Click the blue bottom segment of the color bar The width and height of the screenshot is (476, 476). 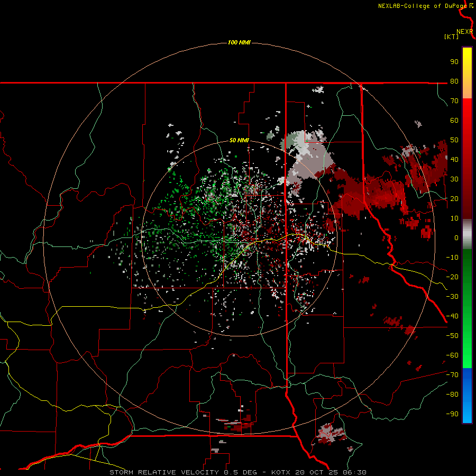point(467,396)
